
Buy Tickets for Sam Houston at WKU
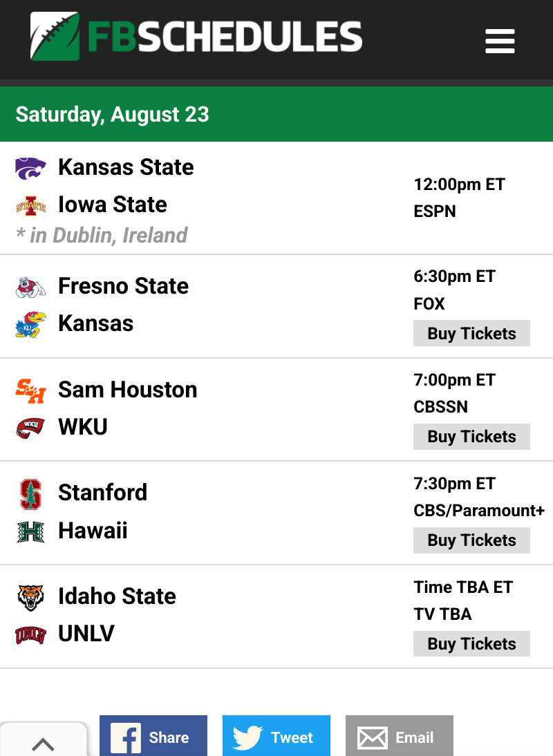[471, 437]
